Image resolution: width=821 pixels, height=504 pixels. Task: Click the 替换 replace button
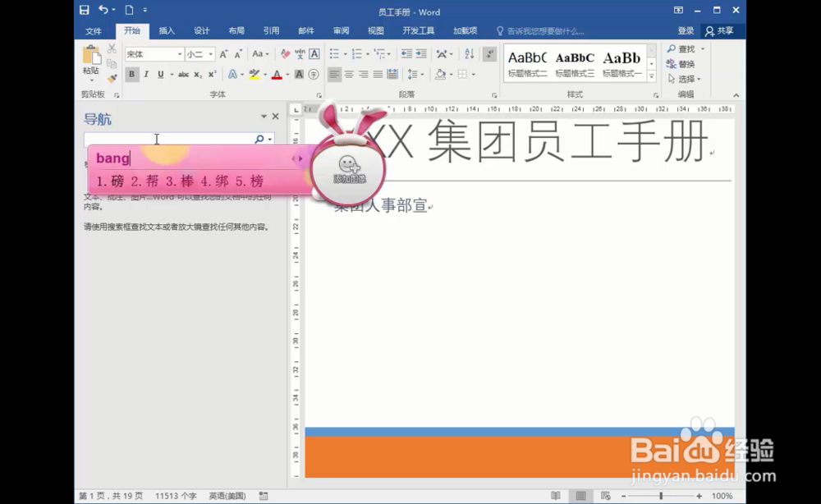[x=681, y=64]
